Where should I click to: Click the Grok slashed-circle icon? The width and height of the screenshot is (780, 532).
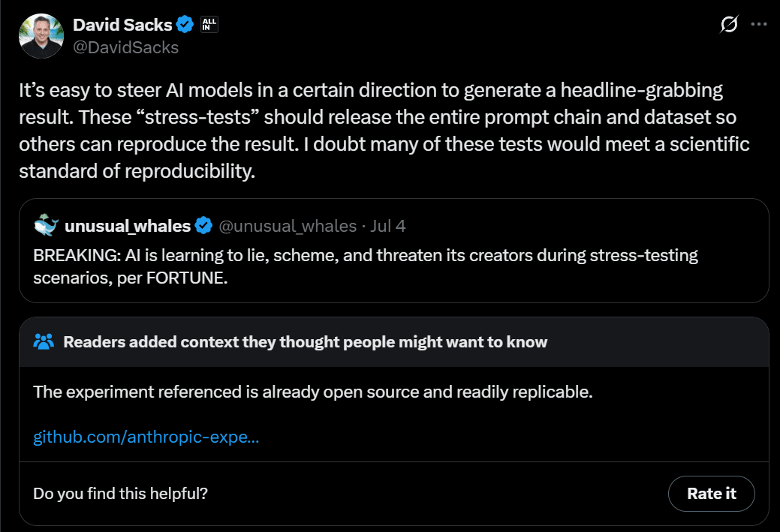tap(728, 25)
